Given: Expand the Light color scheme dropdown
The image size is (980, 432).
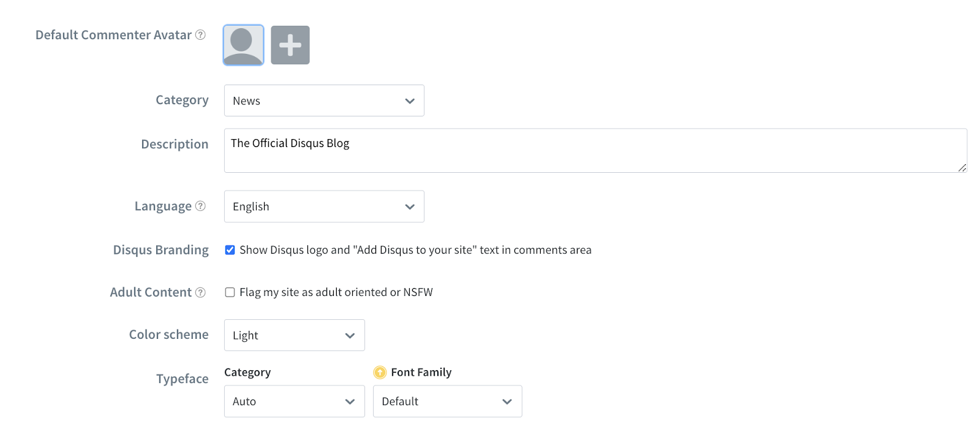Looking at the screenshot, I should pos(294,335).
